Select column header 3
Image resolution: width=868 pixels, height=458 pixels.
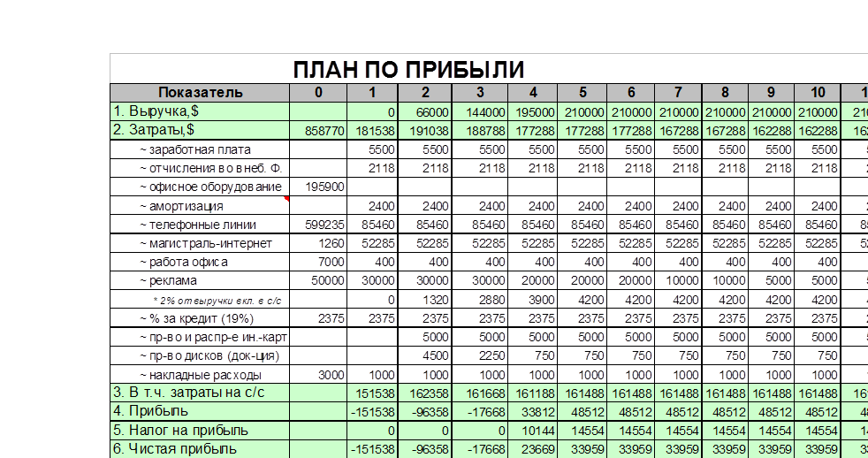point(480,93)
